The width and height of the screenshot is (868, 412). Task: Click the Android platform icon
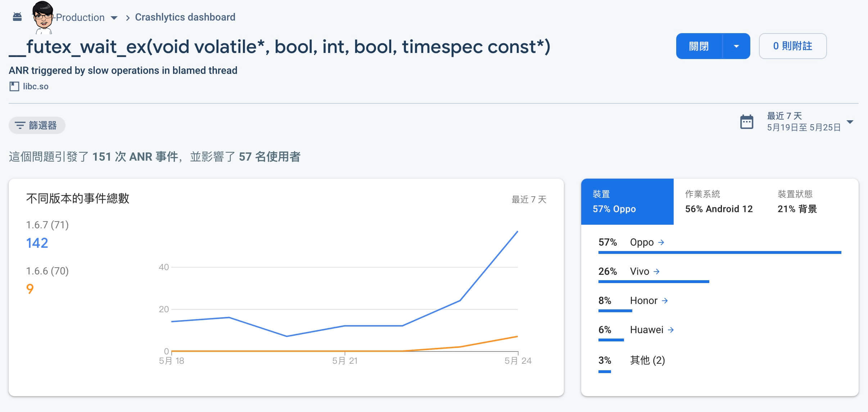(17, 17)
